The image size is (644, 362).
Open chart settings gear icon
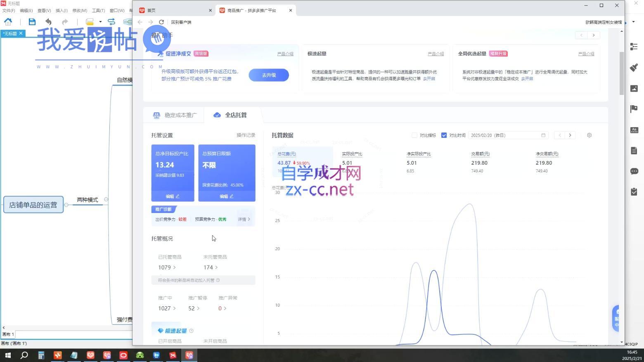[x=589, y=135]
